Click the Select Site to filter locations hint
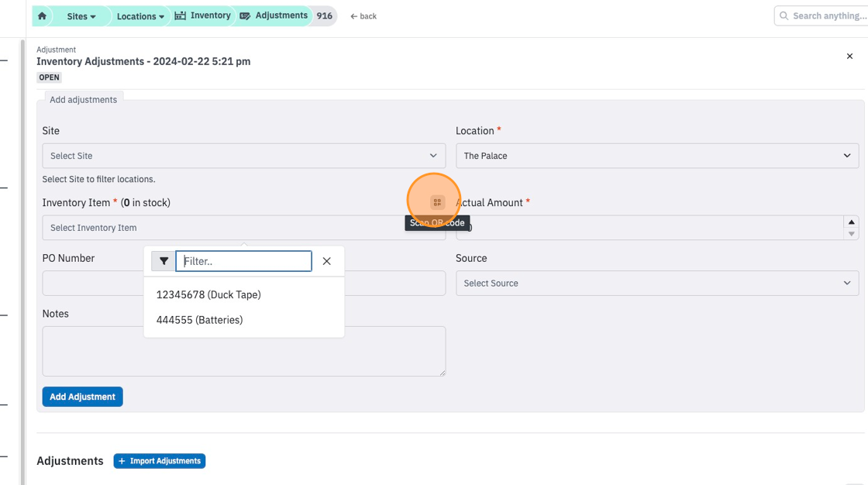 98,180
